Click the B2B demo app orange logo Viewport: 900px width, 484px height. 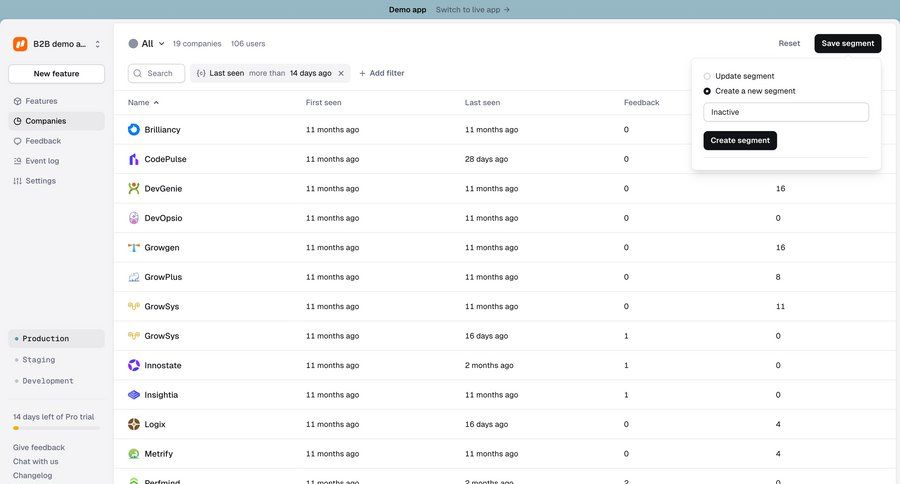coord(20,44)
